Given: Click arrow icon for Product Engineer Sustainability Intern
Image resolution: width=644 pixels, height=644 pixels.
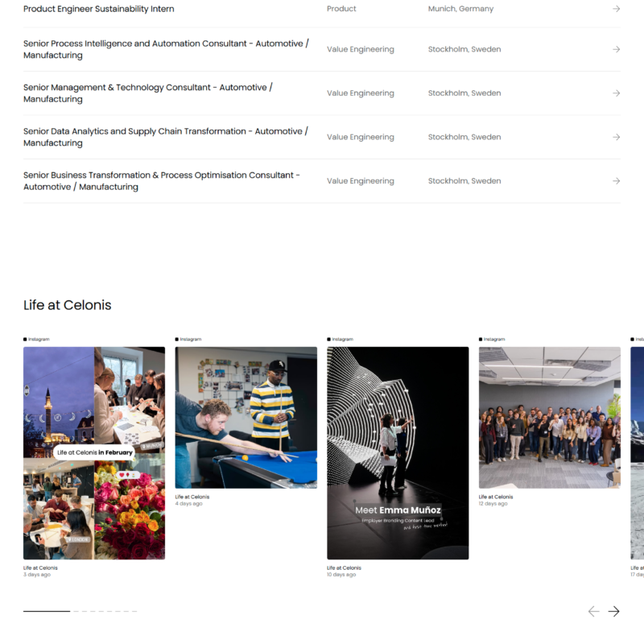Looking at the screenshot, I should pos(616,9).
